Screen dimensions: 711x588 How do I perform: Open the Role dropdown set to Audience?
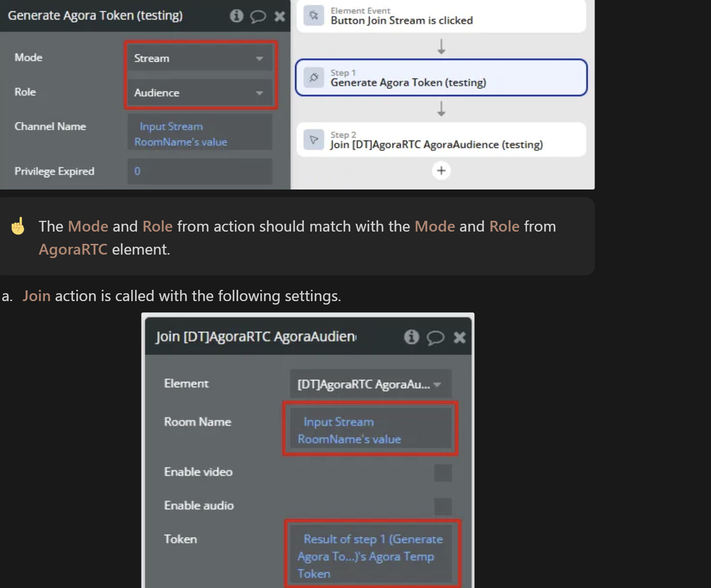pos(200,93)
